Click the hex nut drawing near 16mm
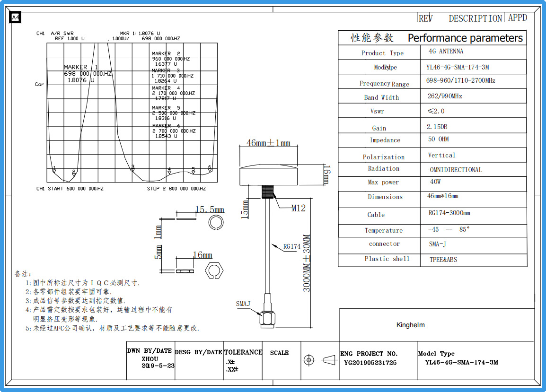 pos(214,270)
